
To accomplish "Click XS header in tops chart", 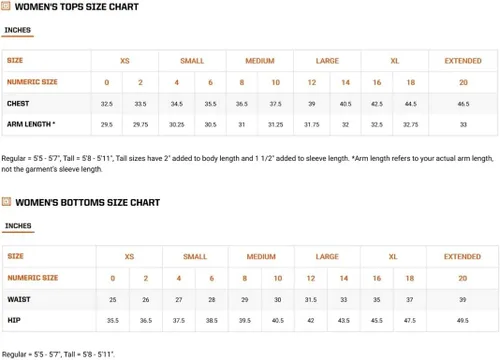I will click(x=125, y=61).
